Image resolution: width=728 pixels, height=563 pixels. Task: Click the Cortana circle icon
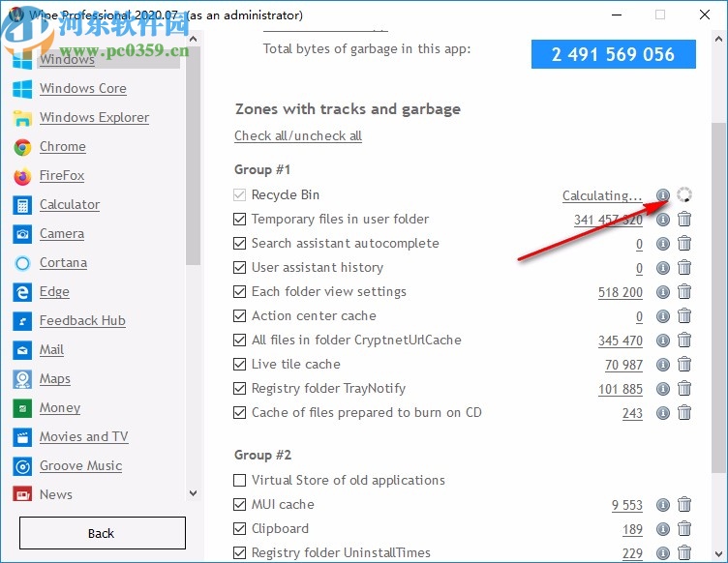click(x=22, y=263)
